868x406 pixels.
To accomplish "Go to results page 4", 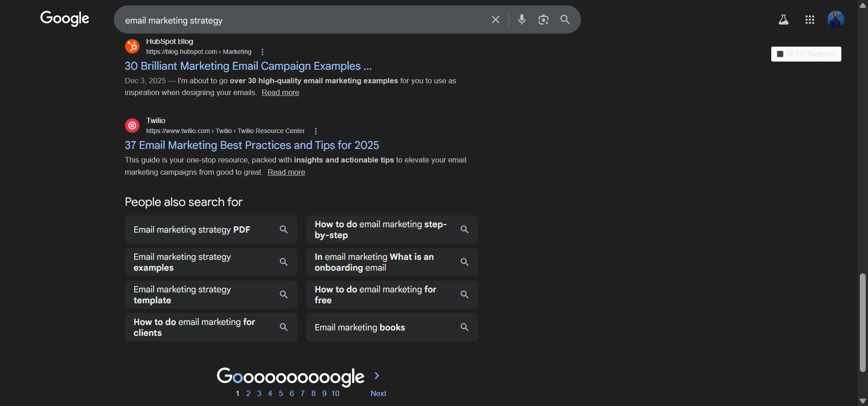I will pyautogui.click(x=270, y=393).
